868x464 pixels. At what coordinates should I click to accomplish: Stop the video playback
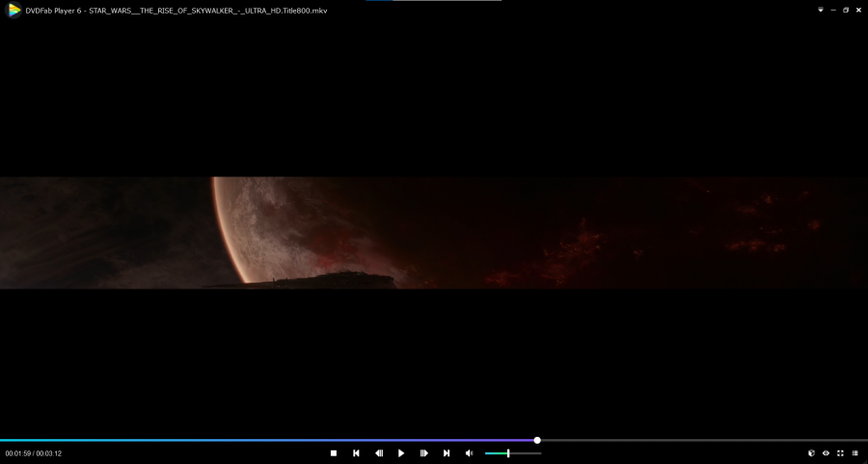pos(334,453)
